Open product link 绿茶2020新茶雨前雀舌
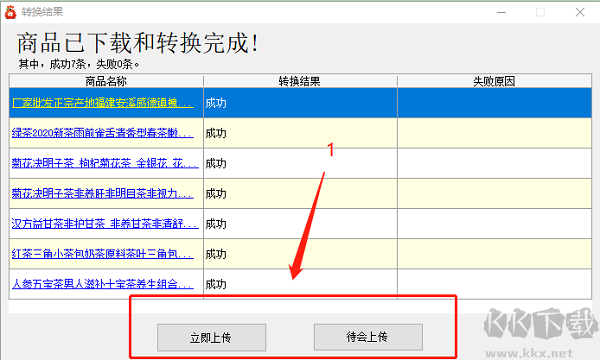 (103, 133)
